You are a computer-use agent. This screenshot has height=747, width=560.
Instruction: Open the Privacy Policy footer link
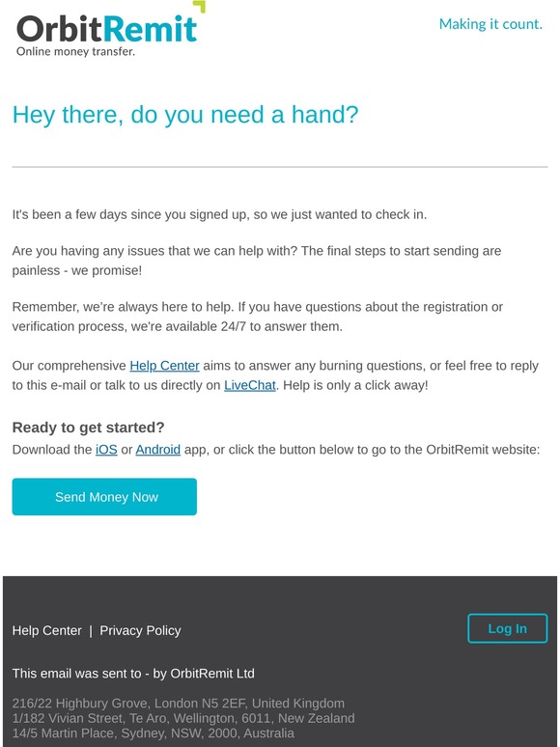(140, 630)
